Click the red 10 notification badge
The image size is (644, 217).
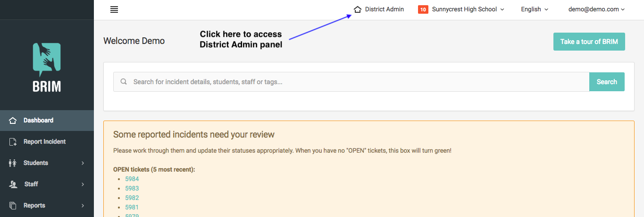pos(423,9)
